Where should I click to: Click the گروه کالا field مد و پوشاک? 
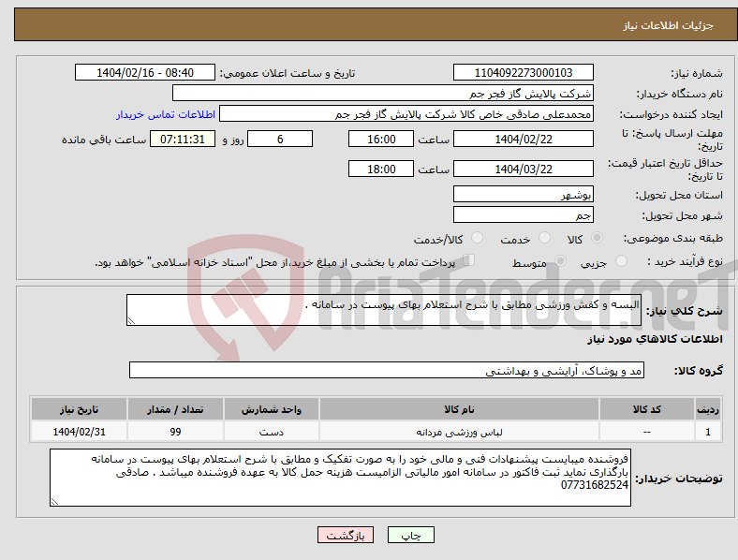(387, 370)
